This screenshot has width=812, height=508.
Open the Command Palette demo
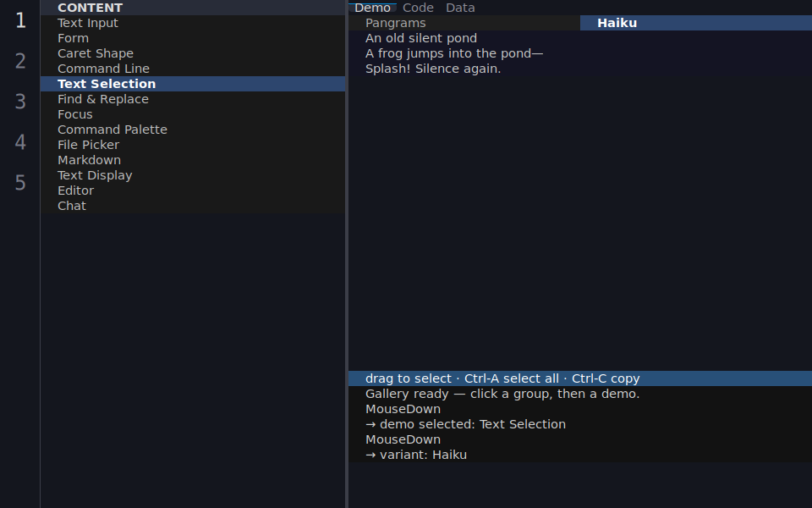point(193,130)
